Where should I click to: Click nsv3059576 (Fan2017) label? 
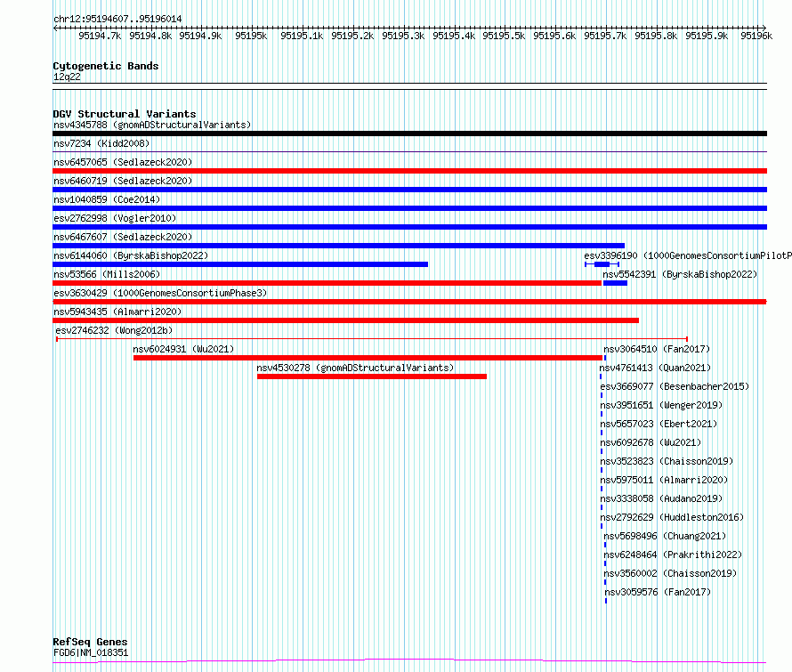pos(658,592)
